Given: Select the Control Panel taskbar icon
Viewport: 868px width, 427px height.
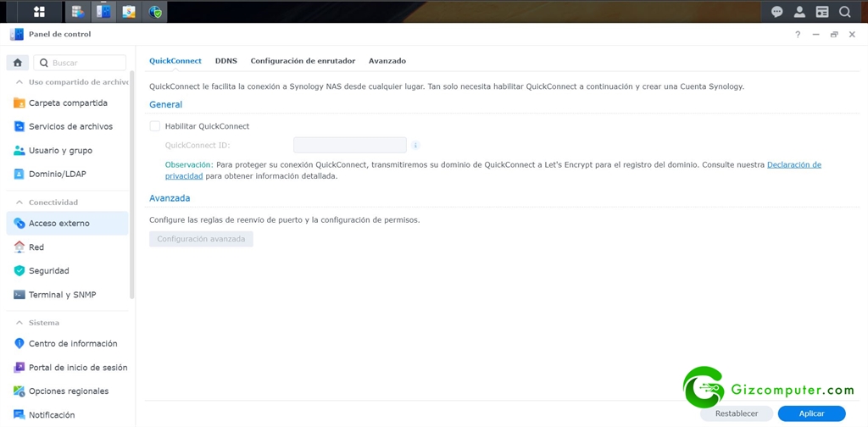Looking at the screenshot, I should (103, 12).
